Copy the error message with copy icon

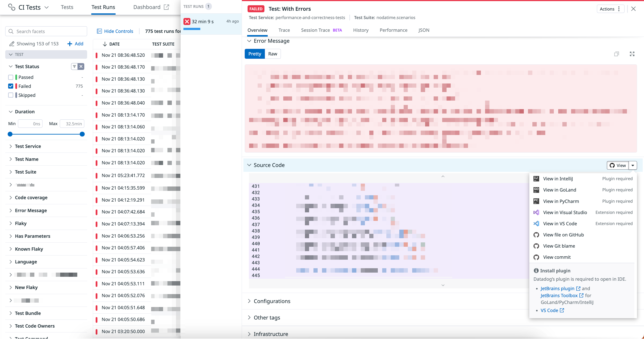point(616,54)
